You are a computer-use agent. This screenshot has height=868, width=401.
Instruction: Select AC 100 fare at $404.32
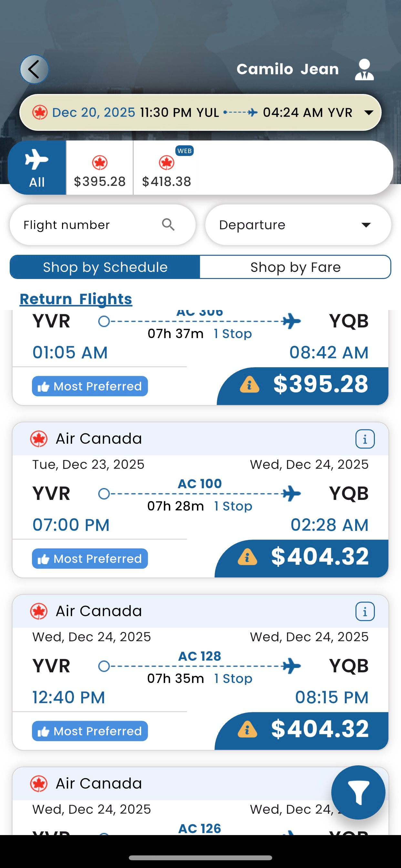pyautogui.click(x=319, y=557)
